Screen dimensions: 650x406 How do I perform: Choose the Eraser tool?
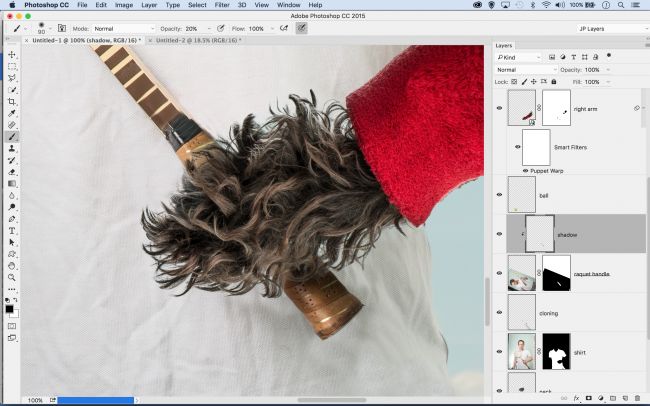click(x=12, y=172)
